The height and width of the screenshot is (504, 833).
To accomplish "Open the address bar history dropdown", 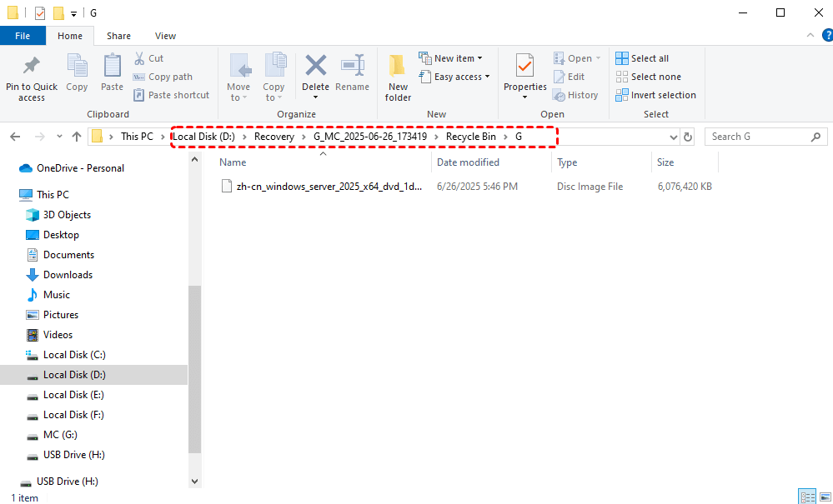I will (673, 137).
